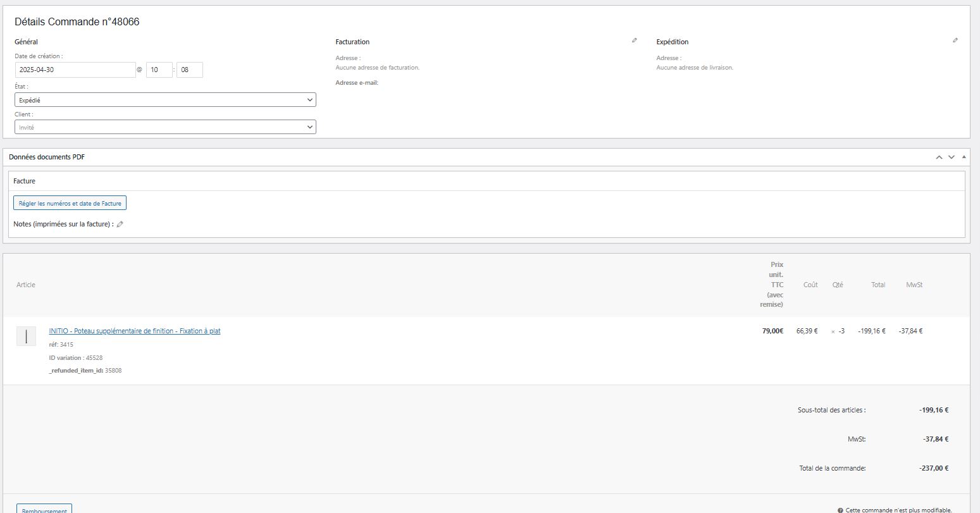Edit invoice notes pencil icon
The width and height of the screenshot is (980, 513).
(x=120, y=224)
